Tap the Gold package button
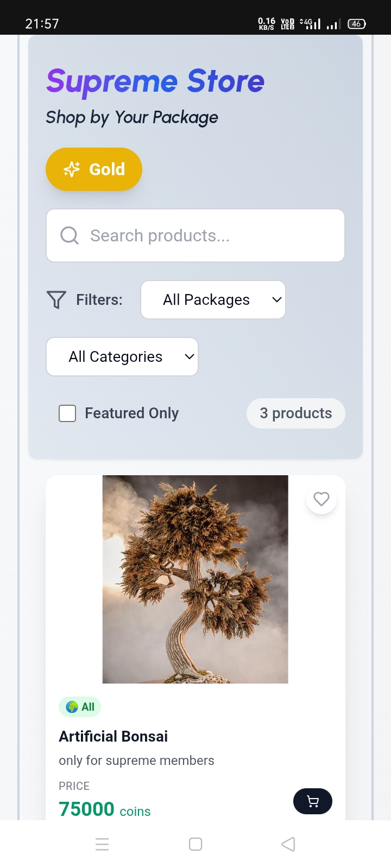 coord(94,169)
